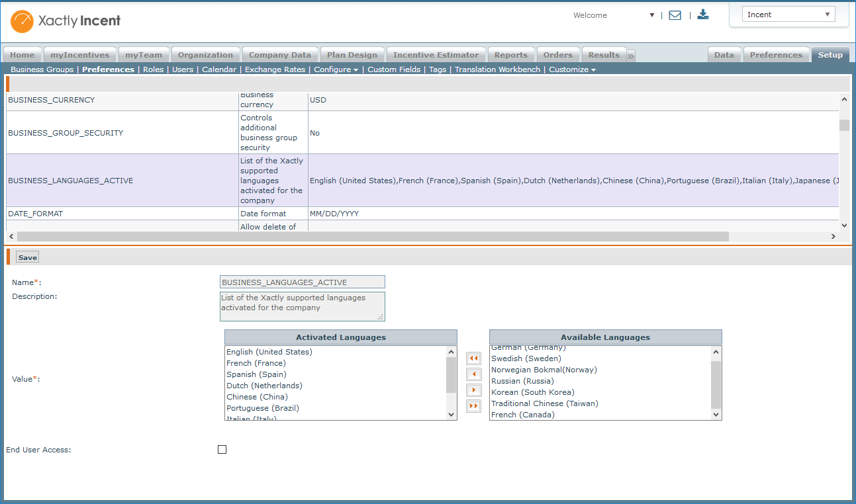Click the envelope messages icon
This screenshot has height=504, width=856.
(x=675, y=15)
